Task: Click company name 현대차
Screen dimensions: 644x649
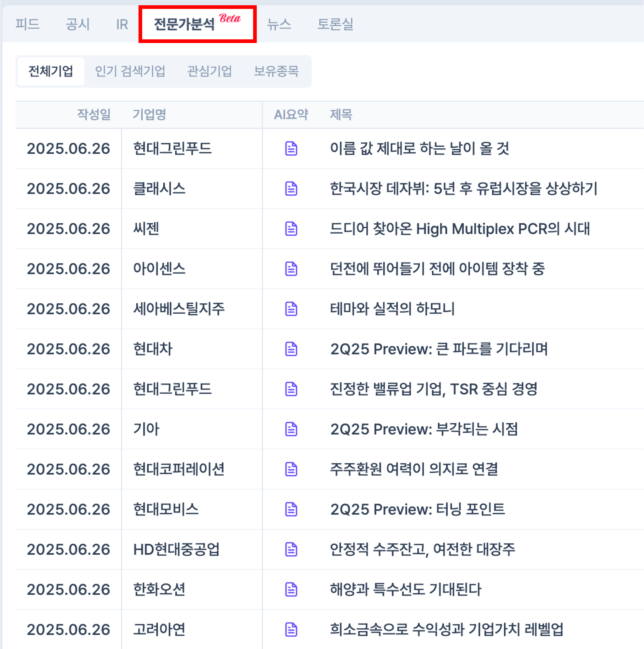Action: point(153,349)
